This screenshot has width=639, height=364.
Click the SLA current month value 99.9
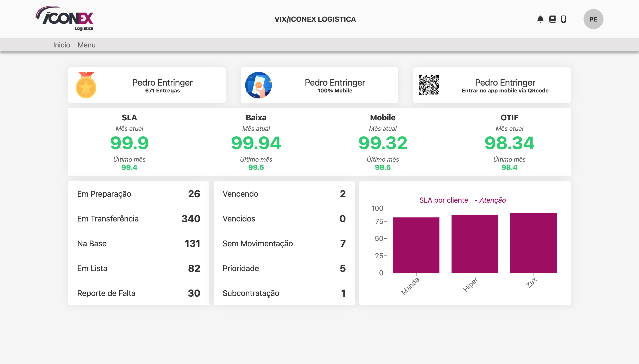click(x=129, y=143)
